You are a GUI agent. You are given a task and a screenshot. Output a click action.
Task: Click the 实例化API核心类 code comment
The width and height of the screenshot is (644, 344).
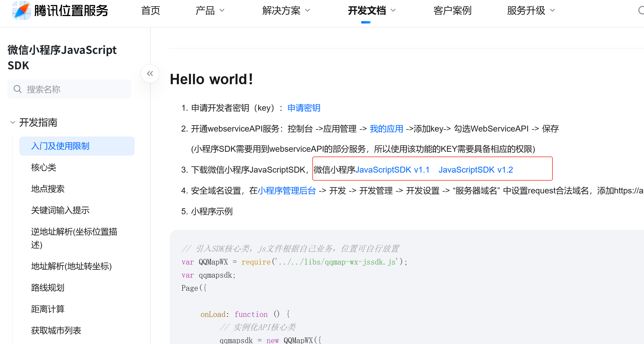[x=258, y=327]
